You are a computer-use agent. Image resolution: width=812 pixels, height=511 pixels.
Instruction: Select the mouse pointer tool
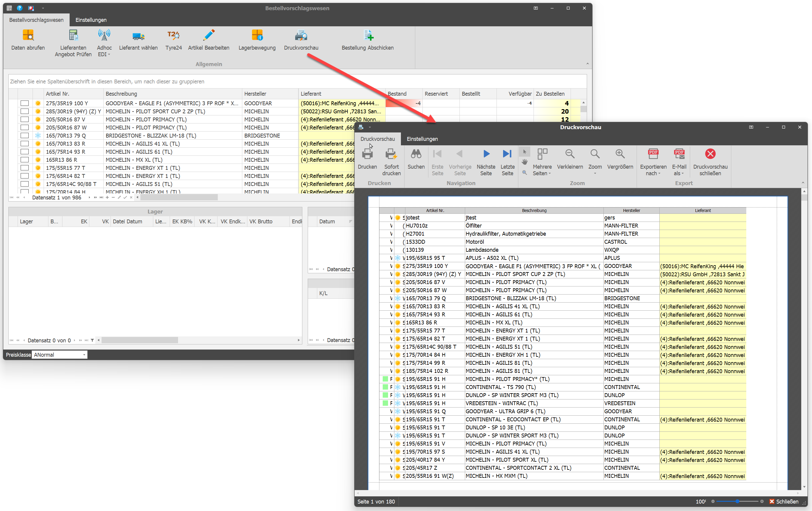click(x=524, y=152)
